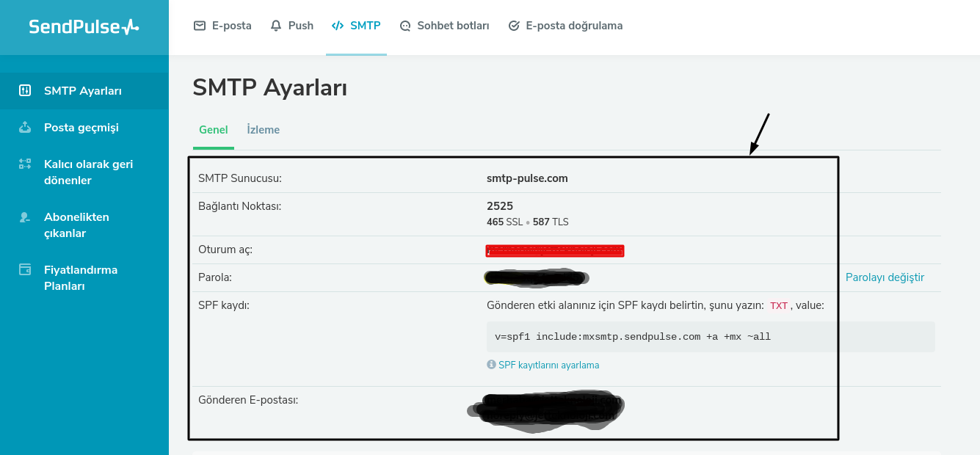Go to the Push section
The width and height of the screenshot is (980, 455).
(x=292, y=26)
